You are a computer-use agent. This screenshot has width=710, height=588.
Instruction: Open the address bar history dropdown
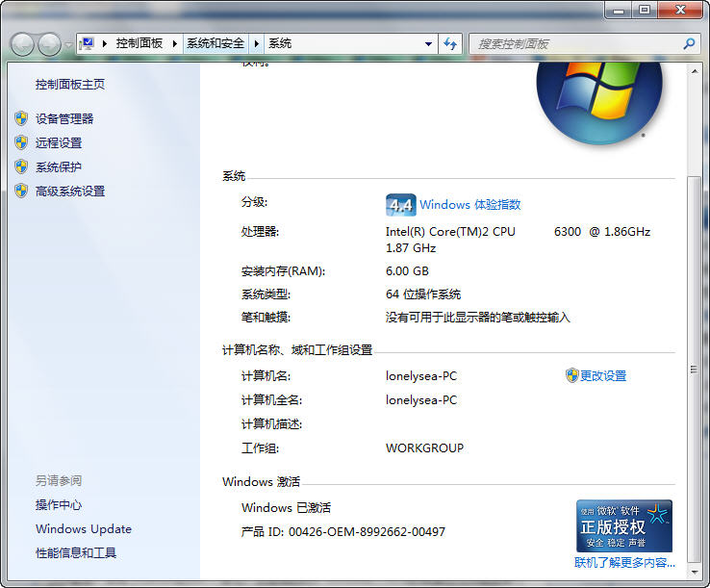point(428,44)
